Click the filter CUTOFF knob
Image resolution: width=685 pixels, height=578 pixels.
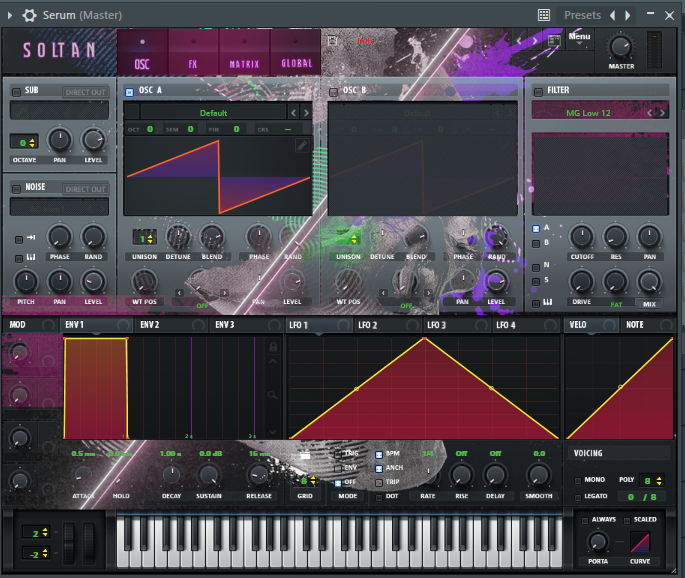pos(582,237)
